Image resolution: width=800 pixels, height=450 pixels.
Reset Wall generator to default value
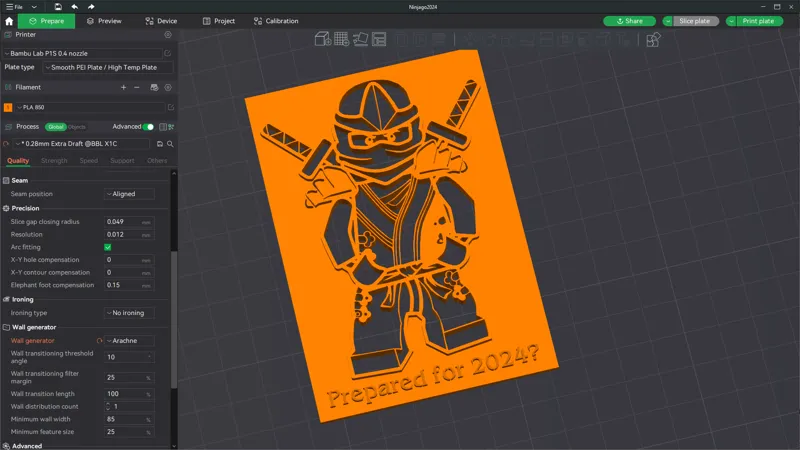pos(99,341)
